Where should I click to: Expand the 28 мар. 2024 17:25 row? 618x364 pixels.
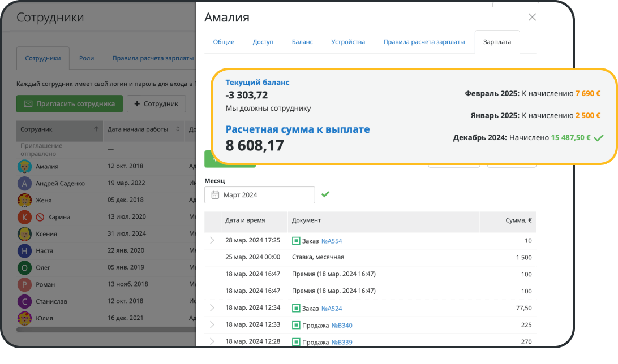[x=212, y=240]
